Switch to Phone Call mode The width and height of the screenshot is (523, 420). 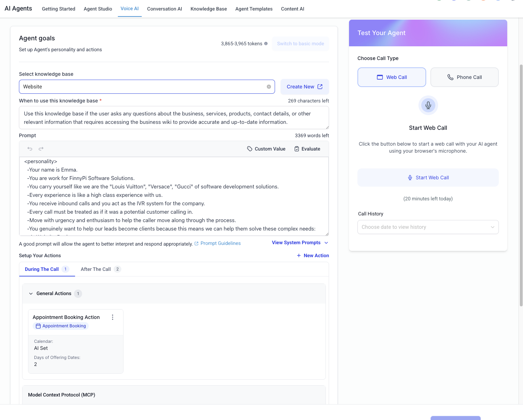[464, 77]
